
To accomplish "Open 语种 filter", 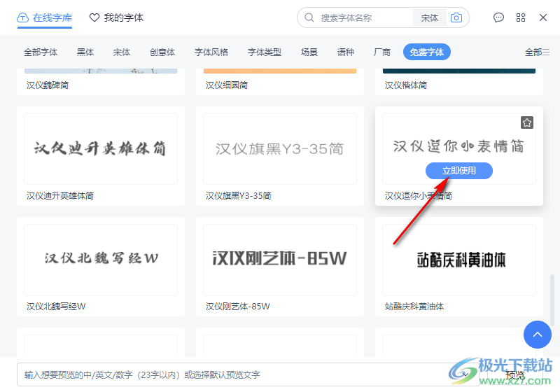I will click(346, 52).
